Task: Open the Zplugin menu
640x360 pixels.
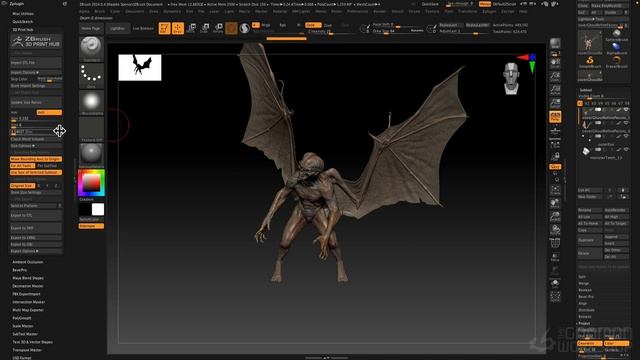Action: pos(489,11)
